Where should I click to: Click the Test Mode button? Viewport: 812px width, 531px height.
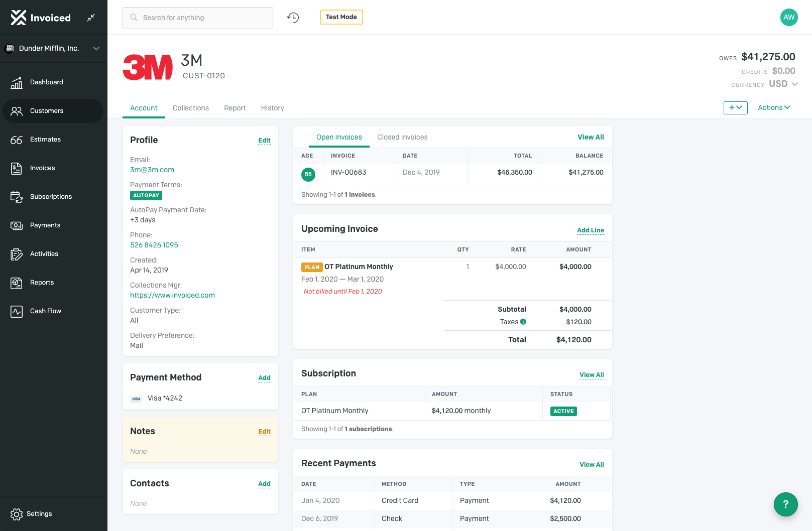341,17
